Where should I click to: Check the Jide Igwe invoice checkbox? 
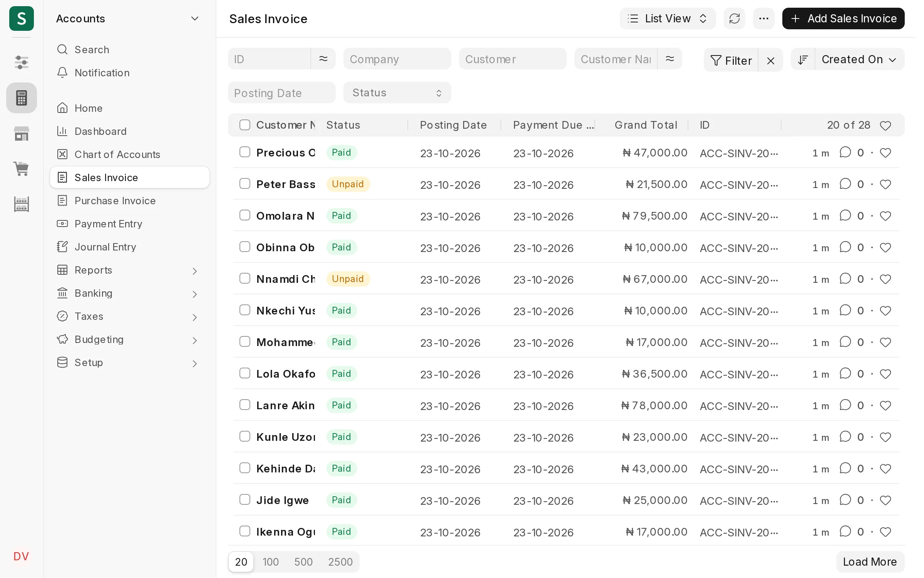pos(245,499)
